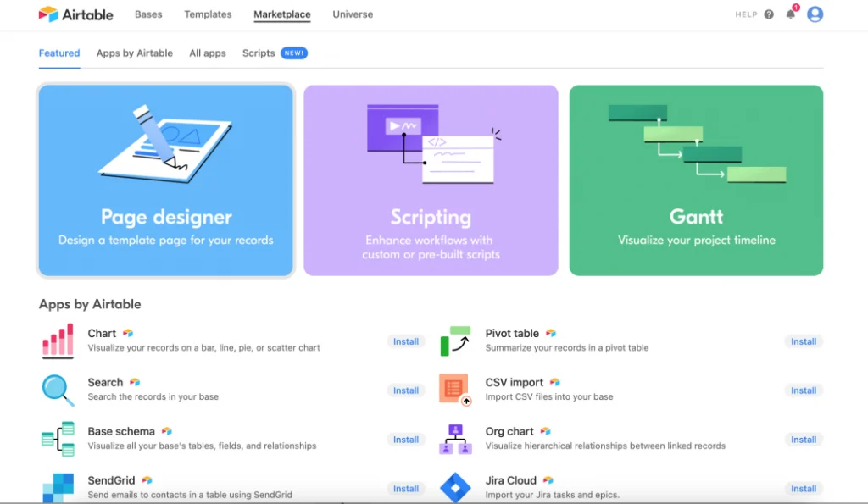Switch to the All apps tab
This screenshot has width=868, height=504.
208,53
